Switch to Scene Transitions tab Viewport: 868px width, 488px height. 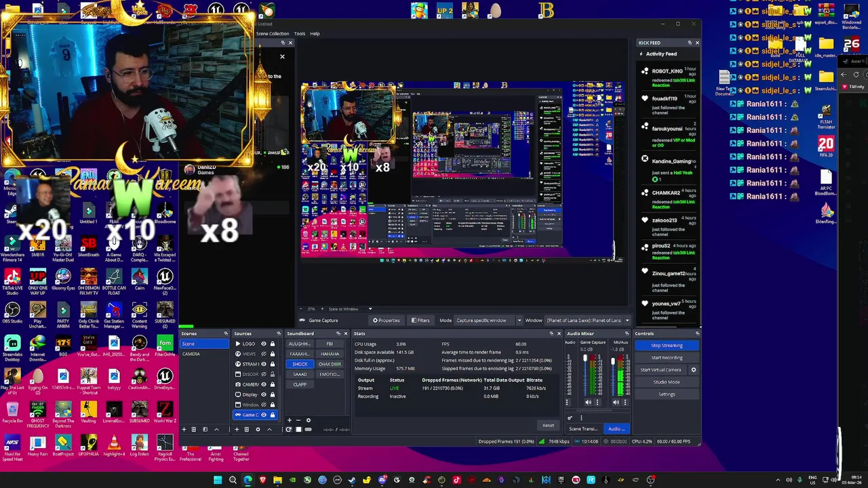tap(583, 429)
